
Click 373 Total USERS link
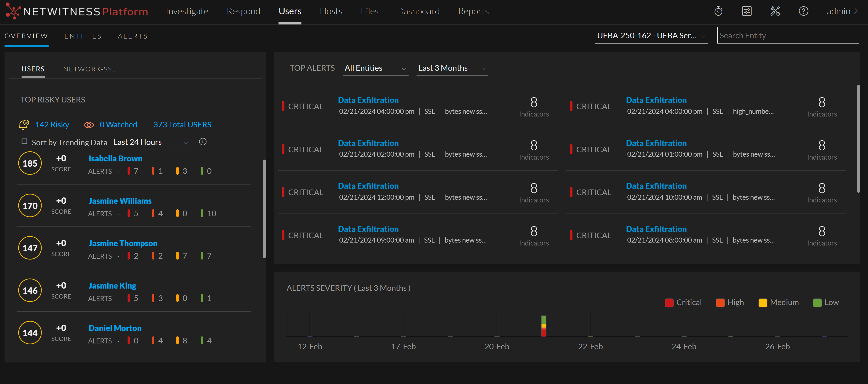182,124
